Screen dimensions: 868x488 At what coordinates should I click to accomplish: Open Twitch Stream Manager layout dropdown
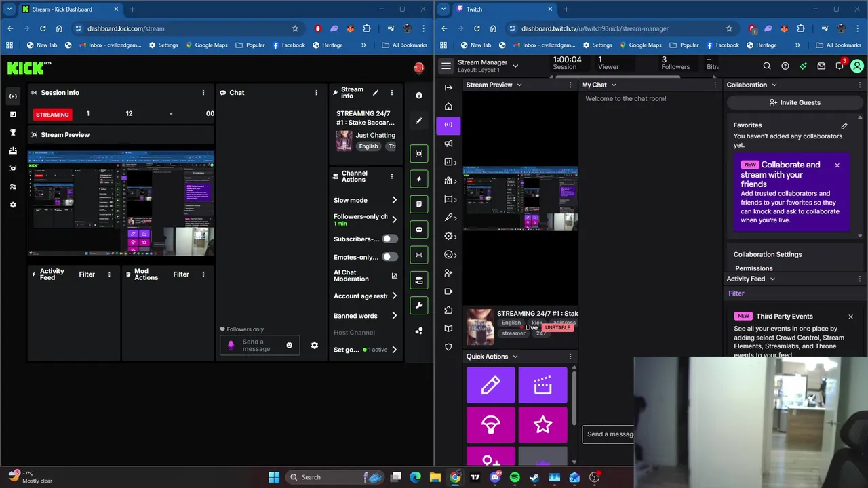(x=515, y=66)
